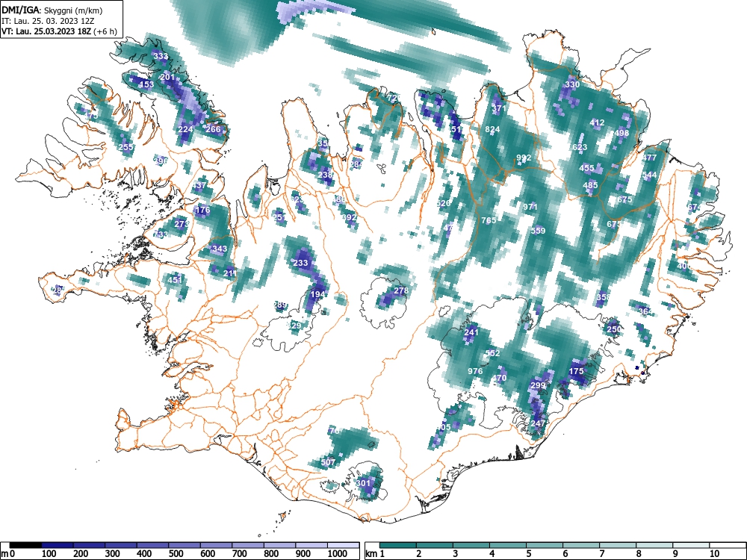Click the visibility value 358
This screenshot has height=560, width=747.
[604, 298]
